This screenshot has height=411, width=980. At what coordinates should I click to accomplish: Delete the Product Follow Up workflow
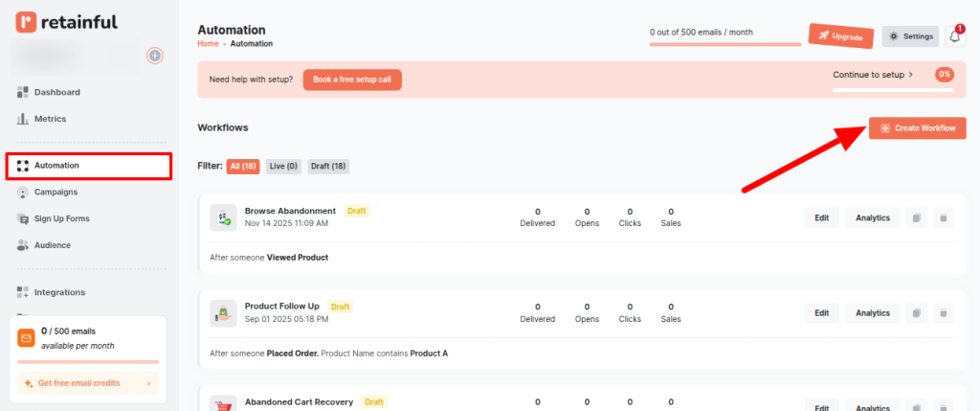(x=944, y=312)
